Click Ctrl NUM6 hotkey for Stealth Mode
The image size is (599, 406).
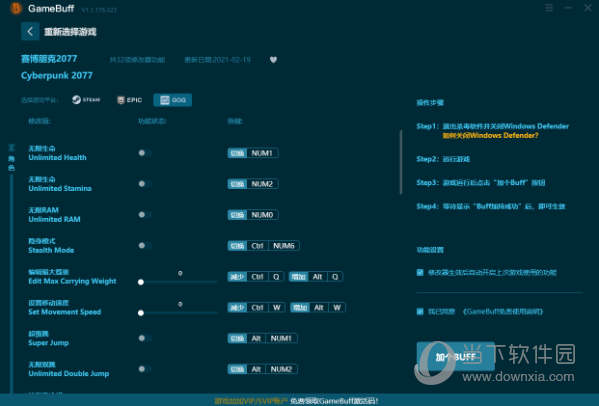(264, 246)
